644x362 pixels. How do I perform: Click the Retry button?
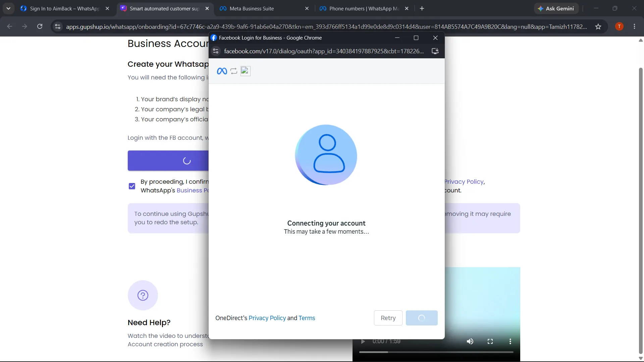coord(388,318)
